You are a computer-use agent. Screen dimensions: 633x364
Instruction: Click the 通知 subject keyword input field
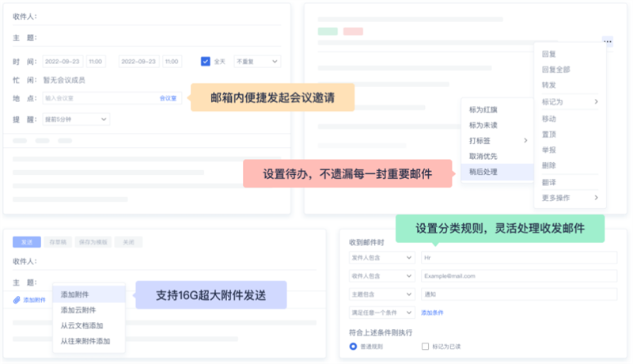click(519, 294)
